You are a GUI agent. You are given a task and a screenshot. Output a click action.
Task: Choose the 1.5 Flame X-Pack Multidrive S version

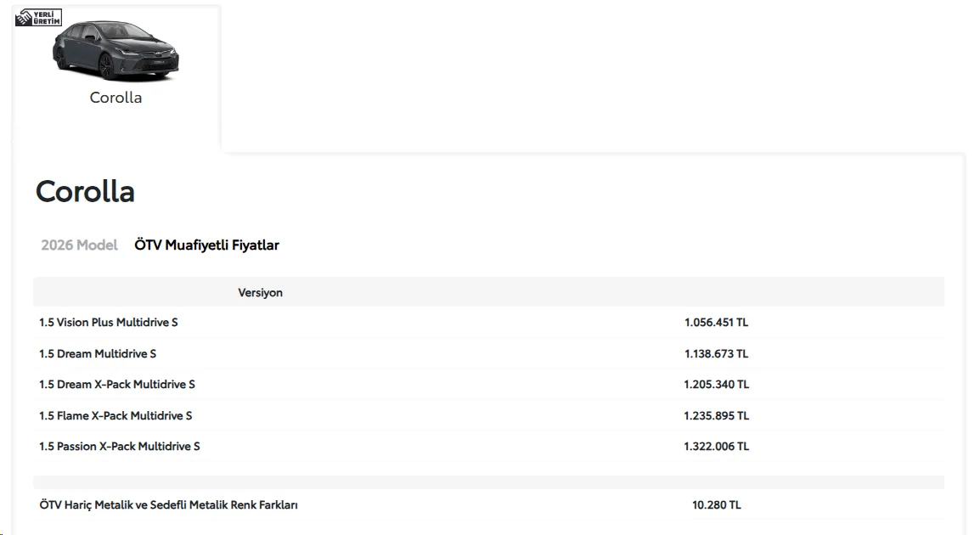(489, 415)
